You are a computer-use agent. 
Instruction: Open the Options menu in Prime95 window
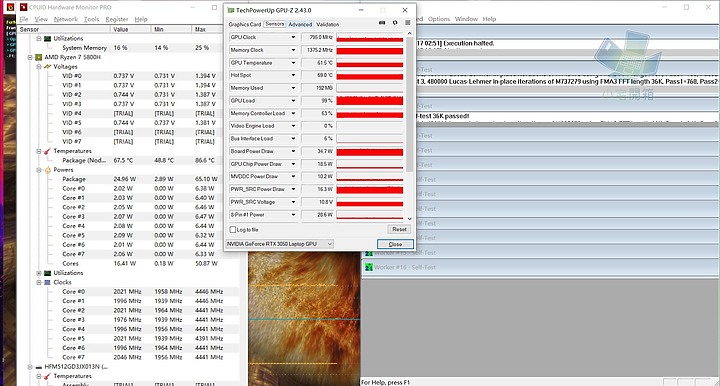click(439, 19)
